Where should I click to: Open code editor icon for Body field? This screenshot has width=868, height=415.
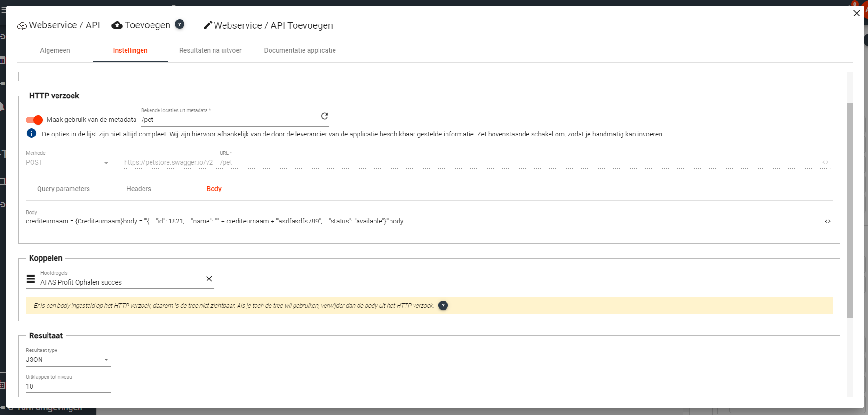click(x=828, y=221)
